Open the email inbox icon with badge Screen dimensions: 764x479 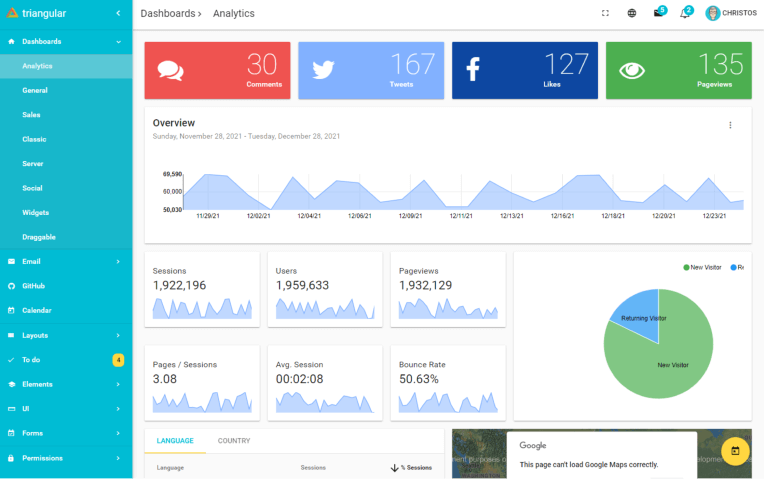tap(659, 13)
